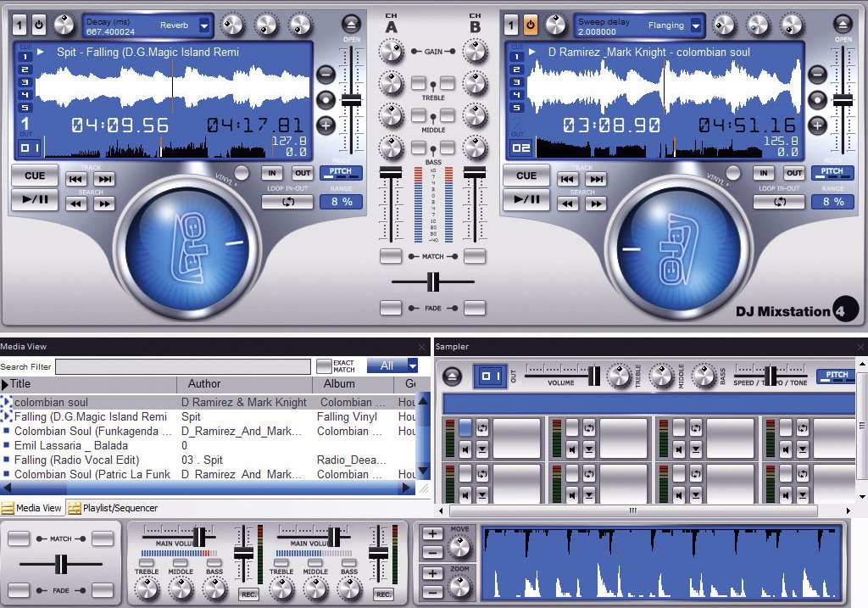
Task: Eject the right deck with the OPEN button
Action: [843, 23]
